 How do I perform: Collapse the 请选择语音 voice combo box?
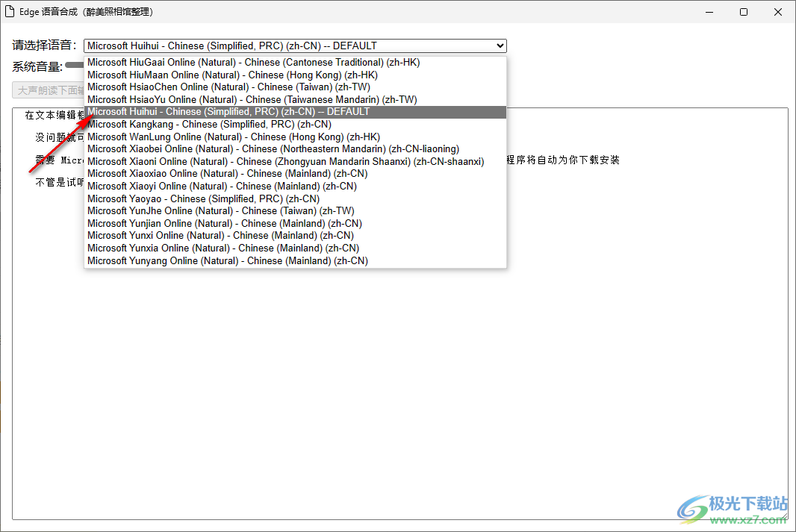[x=497, y=46]
